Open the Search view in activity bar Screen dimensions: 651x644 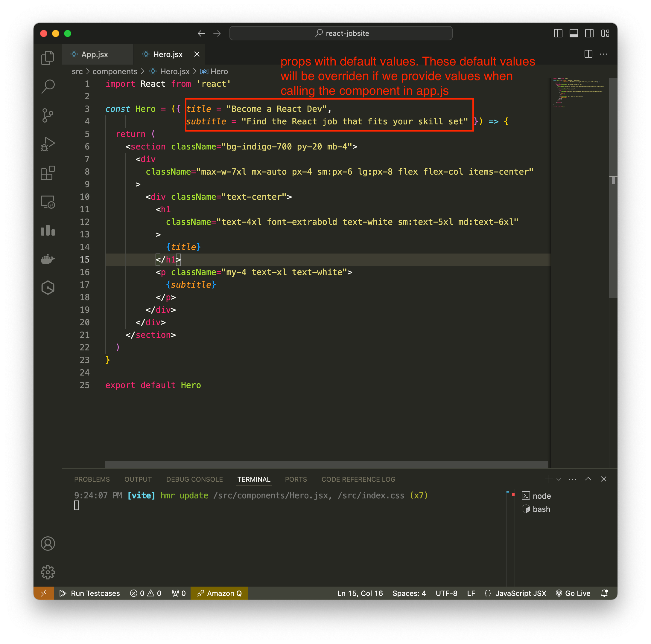(x=48, y=87)
